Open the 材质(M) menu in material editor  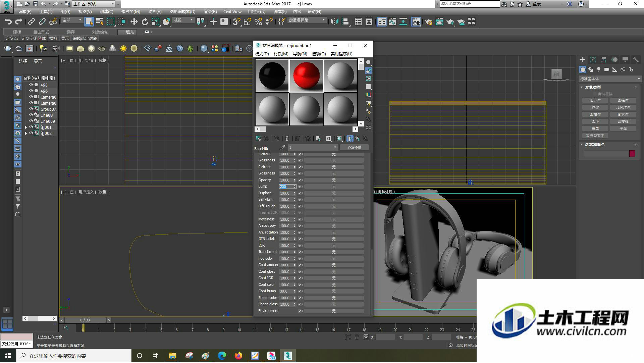tap(281, 54)
